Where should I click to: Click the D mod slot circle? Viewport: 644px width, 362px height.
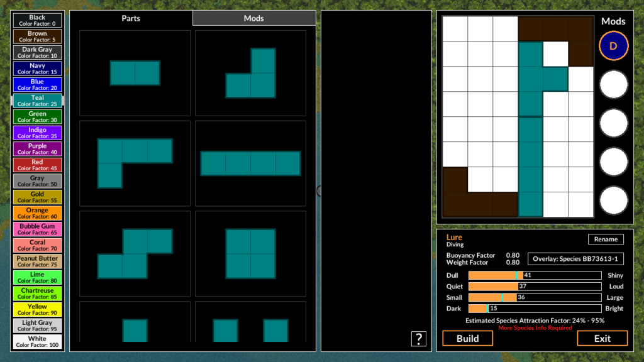(613, 46)
